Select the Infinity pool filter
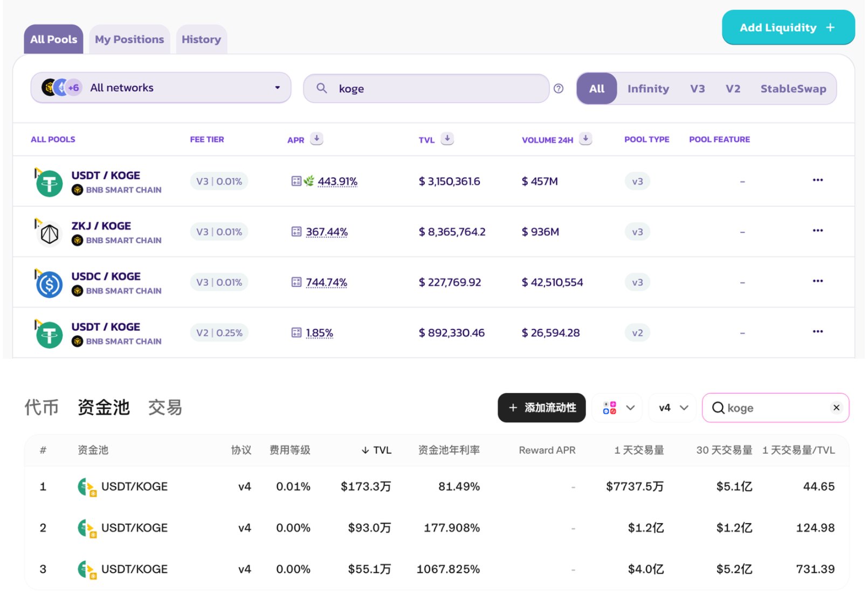Screen dimensions: 868x604 click(648, 88)
